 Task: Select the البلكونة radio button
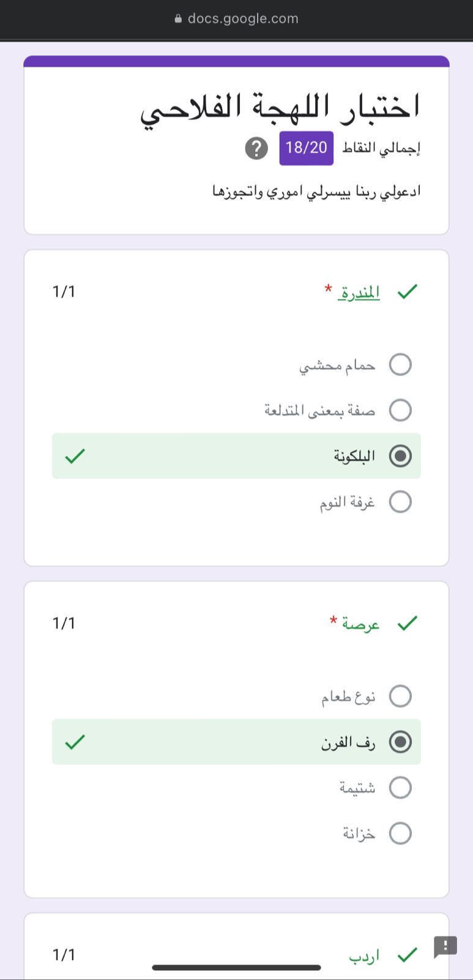click(x=400, y=456)
